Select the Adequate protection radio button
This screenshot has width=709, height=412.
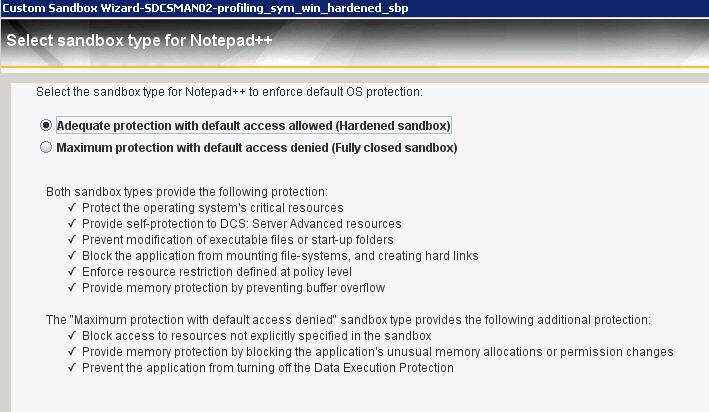tap(45, 126)
